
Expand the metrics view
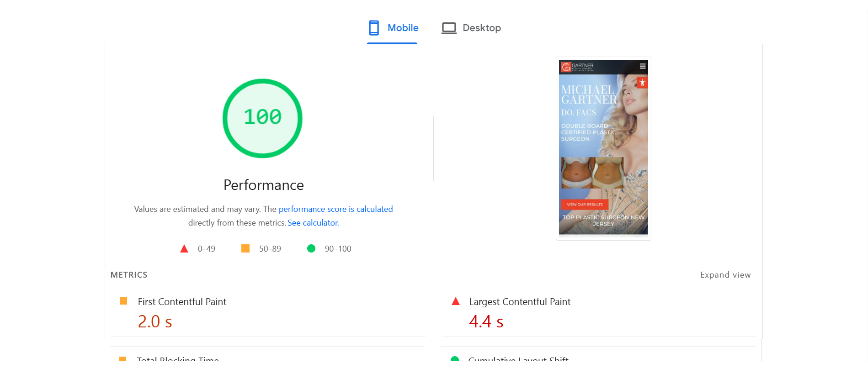coord(725,275)
